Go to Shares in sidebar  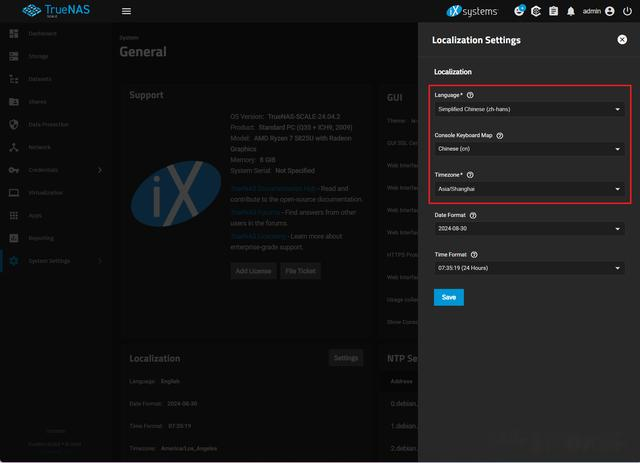(x=37, y=102)
